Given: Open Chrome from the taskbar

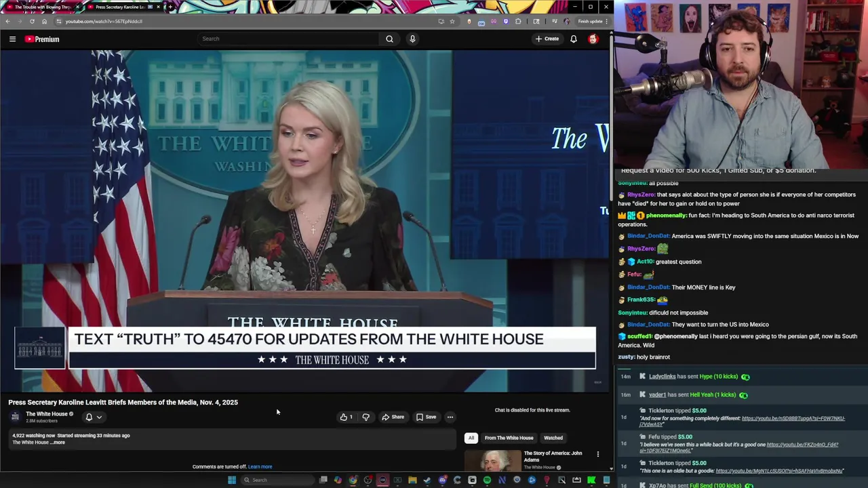Looking at the screenshot, I should click(353, 480).
